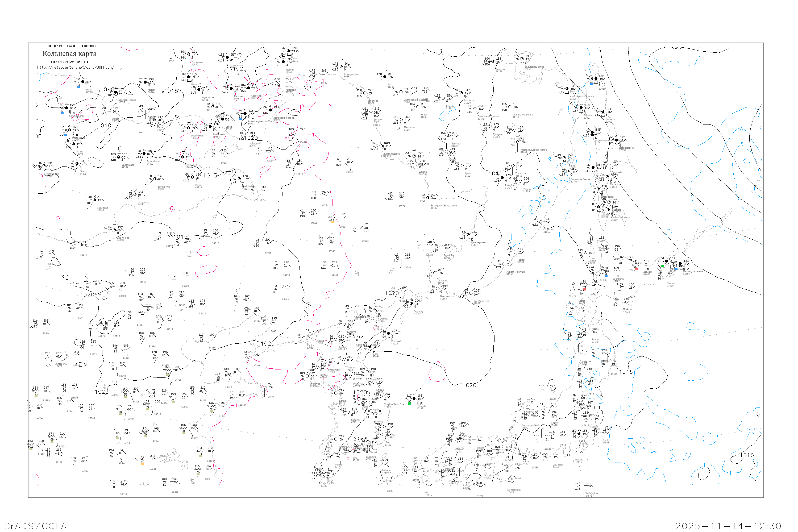This screenshot has height=532, width=798.
Task: Click the station circle at Bayan-Ovoo
Action: coord(144,154)
